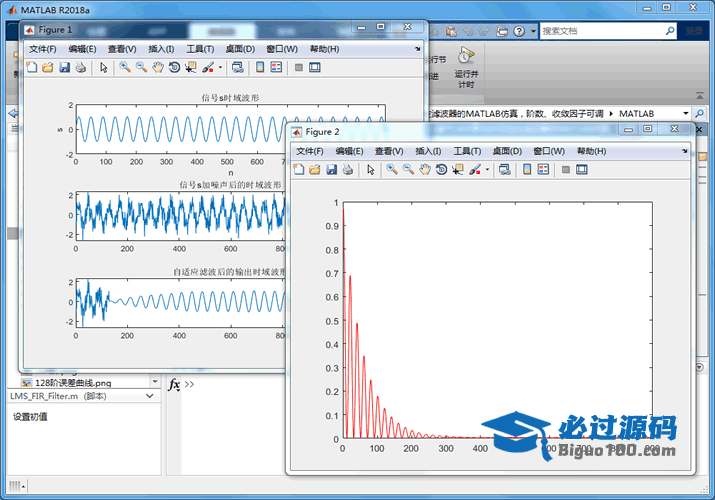This screenshot has width=715, height=500.
Task: Open 工具(T) menu in Figure 1
Action: [x=200, y=49]
